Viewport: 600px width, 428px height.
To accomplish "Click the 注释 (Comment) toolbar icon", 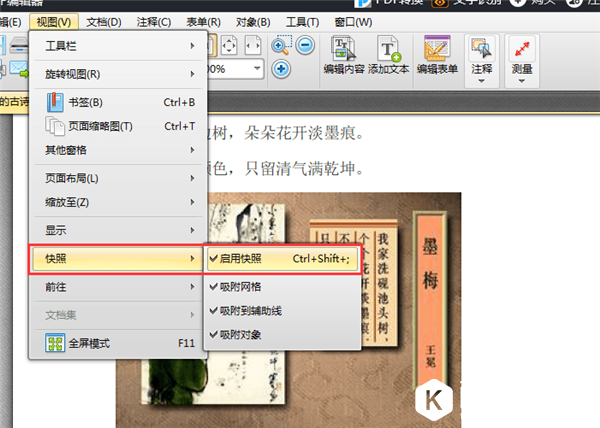I will (483, 55).
